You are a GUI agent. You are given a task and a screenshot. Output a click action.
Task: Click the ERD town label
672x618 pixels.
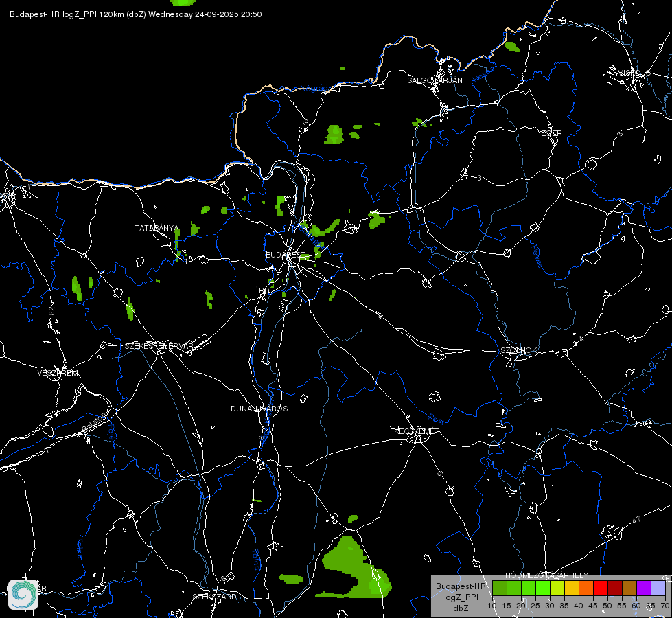coord(262,290)
